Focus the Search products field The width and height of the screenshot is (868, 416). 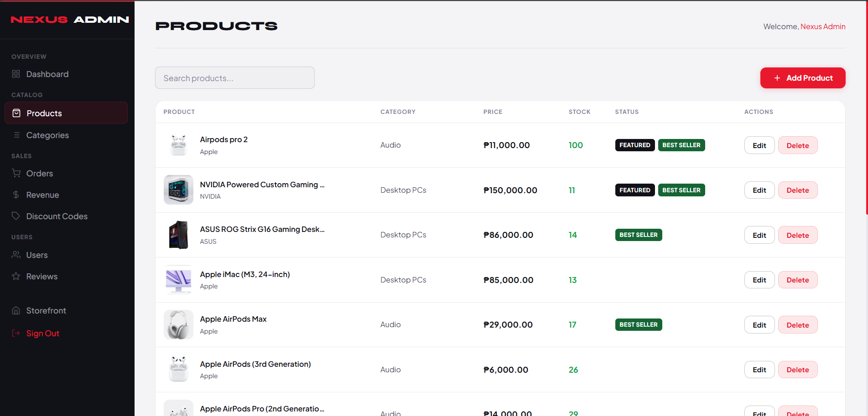pyautogui.click(x=235, y=78)
